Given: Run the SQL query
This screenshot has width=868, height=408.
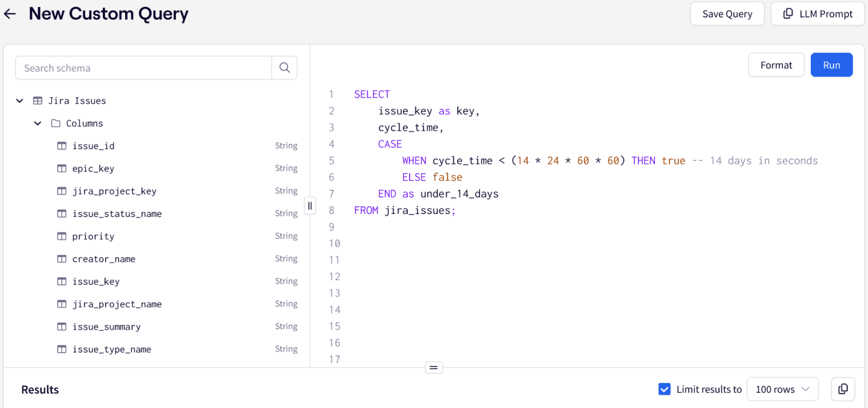Looking at the screenshot, I should click(831, 65).
